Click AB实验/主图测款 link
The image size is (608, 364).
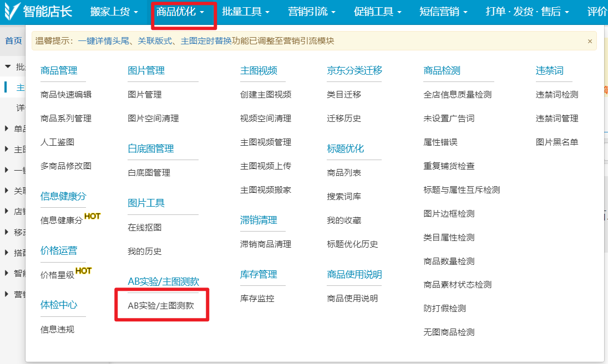pyautogui.click(x=161, y=305)
